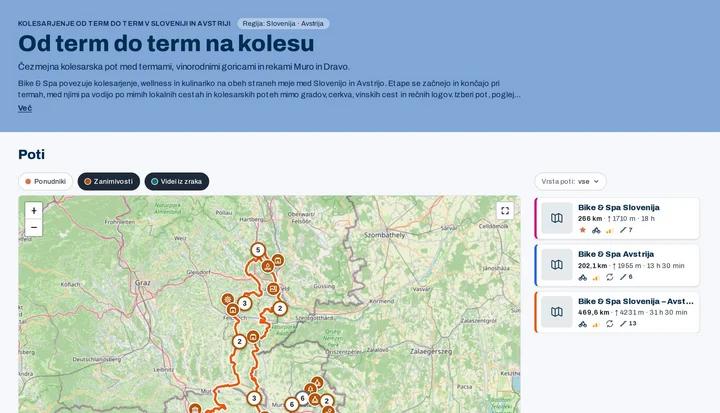
Task: Click the fountain marker below cluster 5
Action: point(268,266)
